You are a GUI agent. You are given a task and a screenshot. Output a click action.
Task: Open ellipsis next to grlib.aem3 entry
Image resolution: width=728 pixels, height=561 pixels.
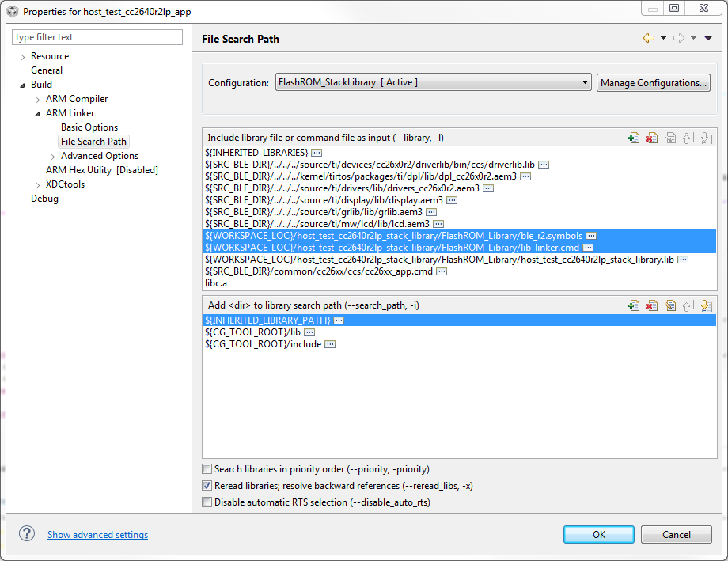(431, 212)
